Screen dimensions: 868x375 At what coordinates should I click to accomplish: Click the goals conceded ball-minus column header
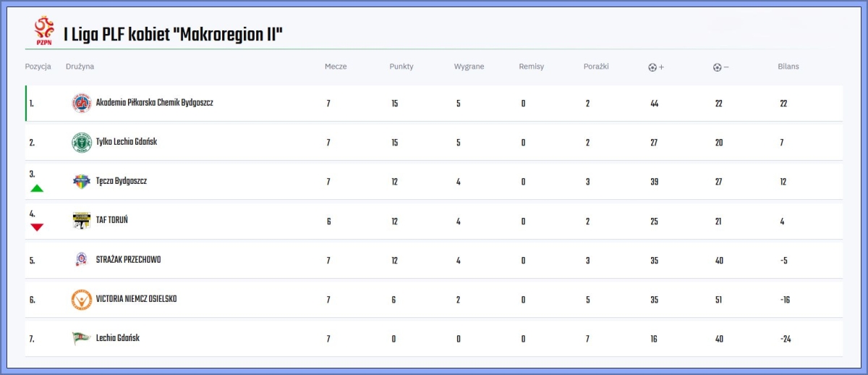point(720,67)
